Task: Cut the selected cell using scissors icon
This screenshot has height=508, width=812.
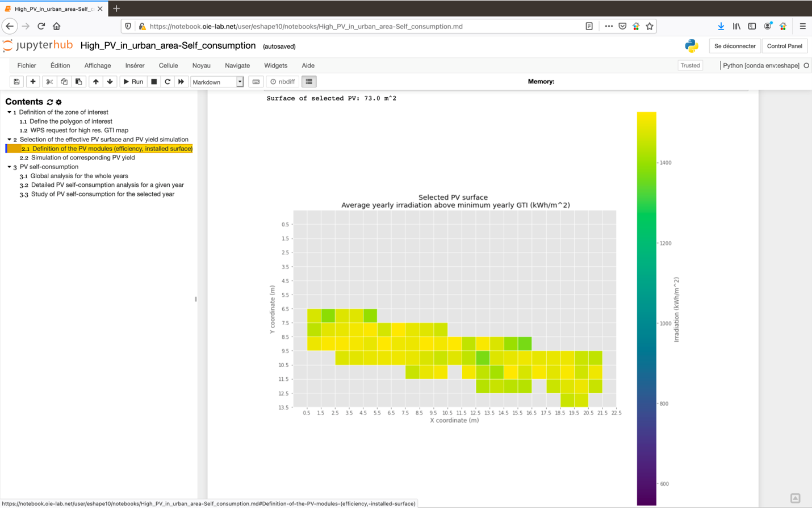Action: [49, 81]
